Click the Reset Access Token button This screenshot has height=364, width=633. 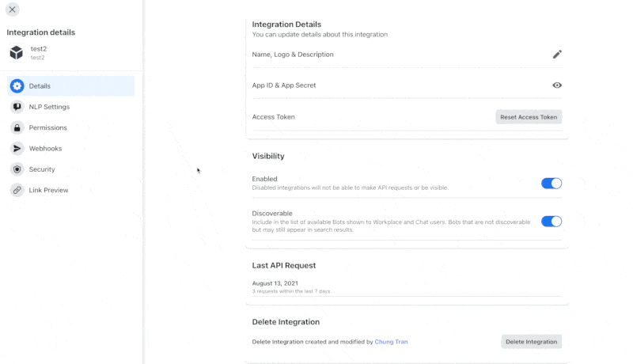coord(529,117)
